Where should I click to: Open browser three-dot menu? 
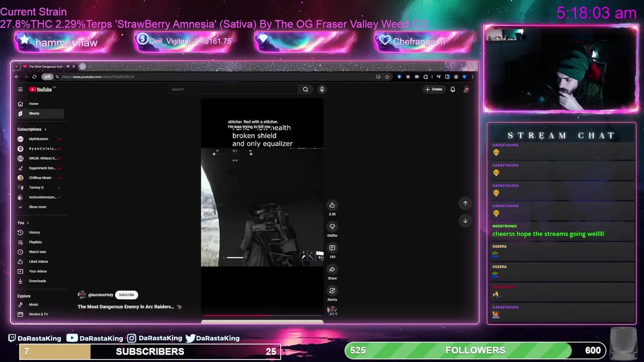tap(472, 77)
